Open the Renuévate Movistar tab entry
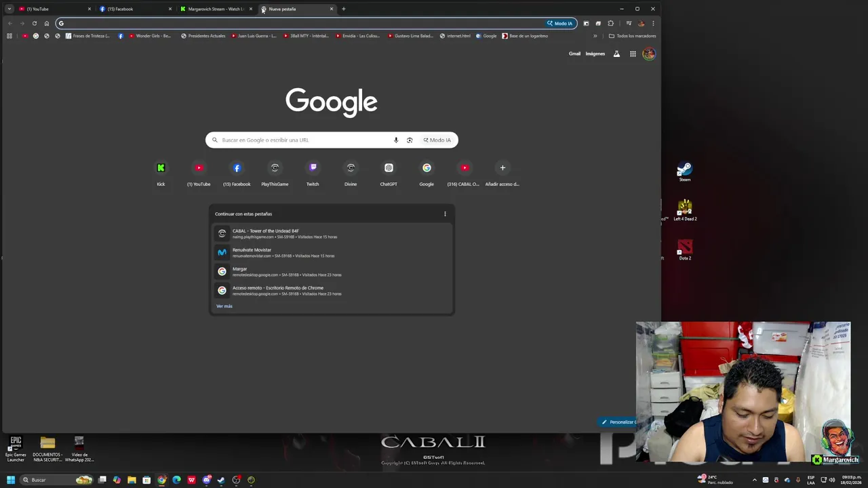868x488 pixels. (332, 252)
